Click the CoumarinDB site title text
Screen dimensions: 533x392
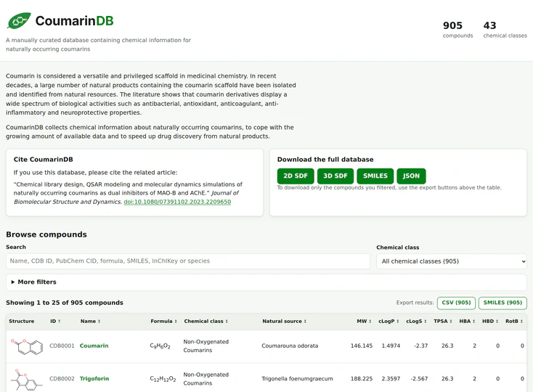(75, 21)
